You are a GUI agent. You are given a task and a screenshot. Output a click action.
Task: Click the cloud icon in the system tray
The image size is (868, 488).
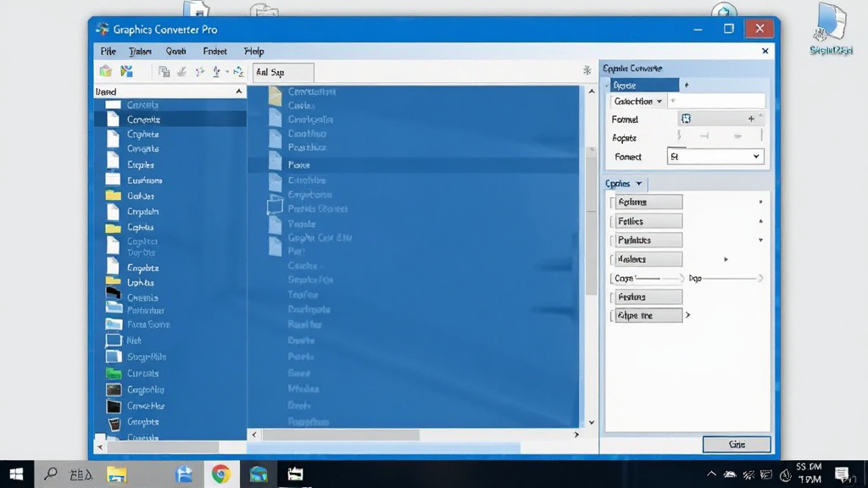[x=730, y=474]
